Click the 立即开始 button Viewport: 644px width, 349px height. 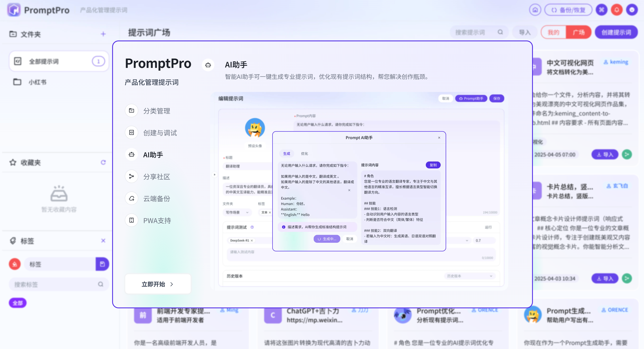point(158,284)
